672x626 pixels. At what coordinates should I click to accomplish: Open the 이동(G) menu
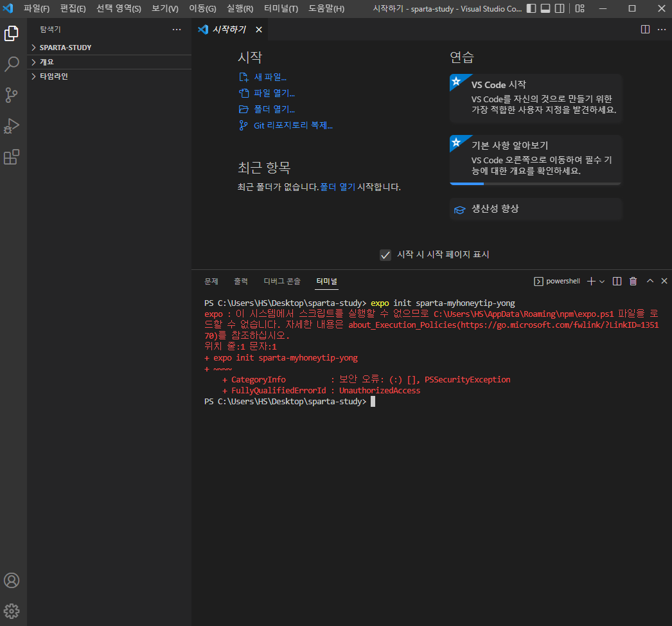tap(202, 8)
